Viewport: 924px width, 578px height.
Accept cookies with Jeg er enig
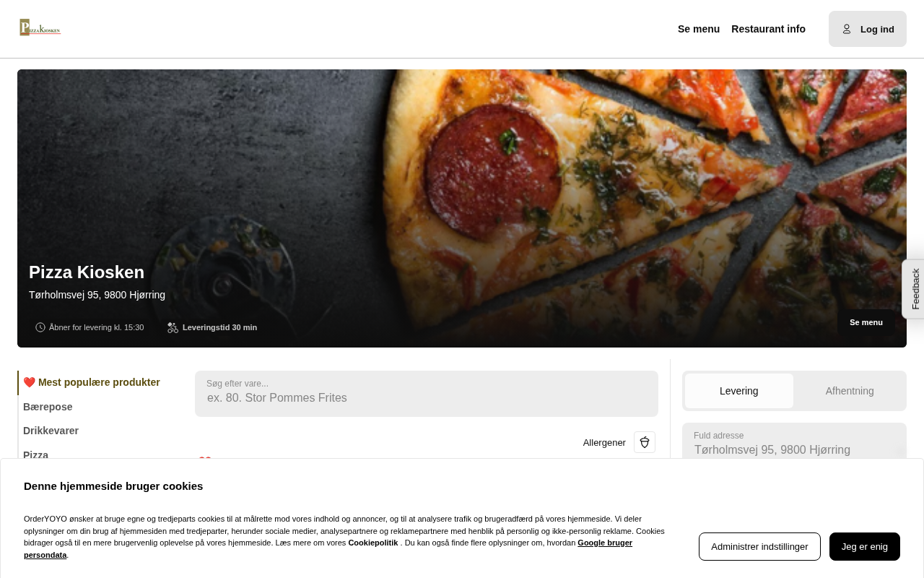(865, 546)
